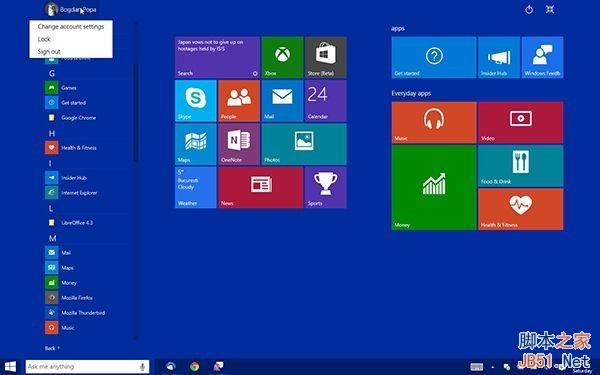The image size is (600, 375).
Task: Open Health & Fitness in the apps list
Action: coord(87,148)
